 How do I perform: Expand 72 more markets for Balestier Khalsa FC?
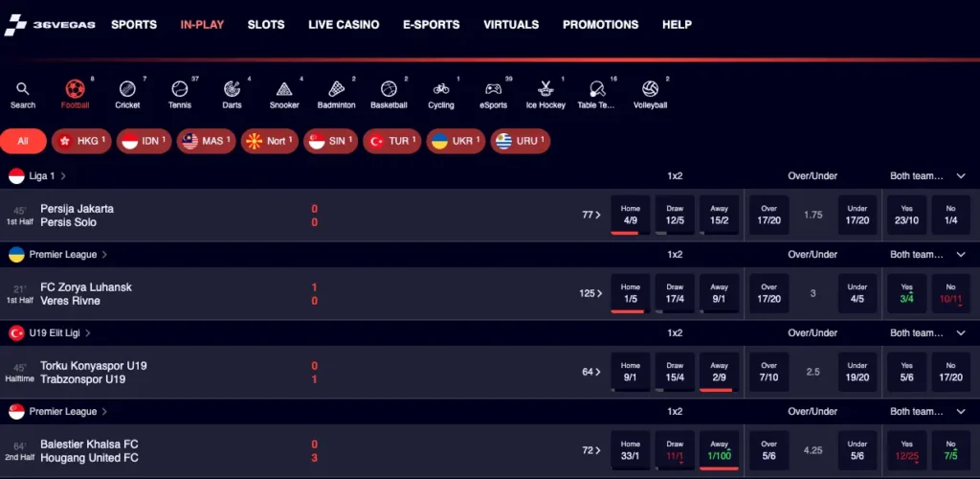591,450
